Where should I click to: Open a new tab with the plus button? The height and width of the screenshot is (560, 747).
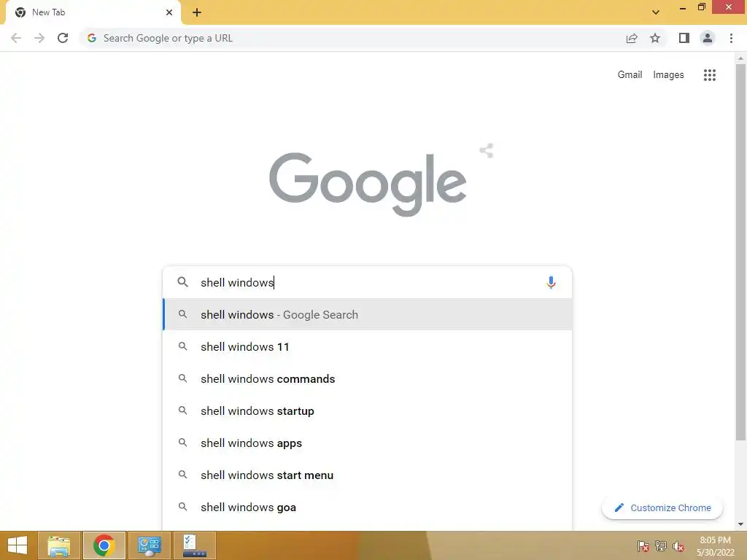pyautogui.click(x=197, y=12)
